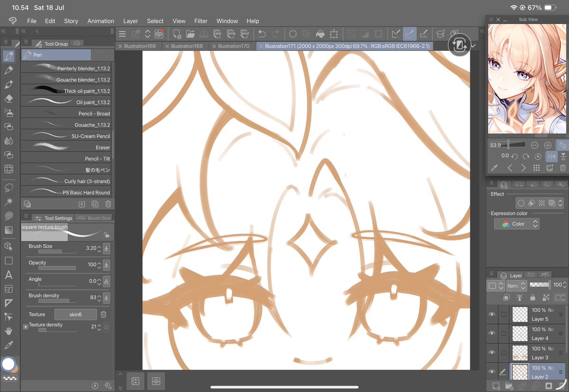Select the Text tool
Viewport: 569px width, 392px height.
9,275
